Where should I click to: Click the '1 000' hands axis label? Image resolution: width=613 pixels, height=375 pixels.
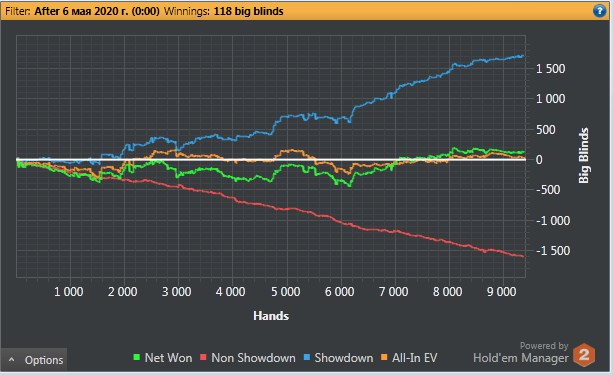pyautogui.click(x=68, y=292)
